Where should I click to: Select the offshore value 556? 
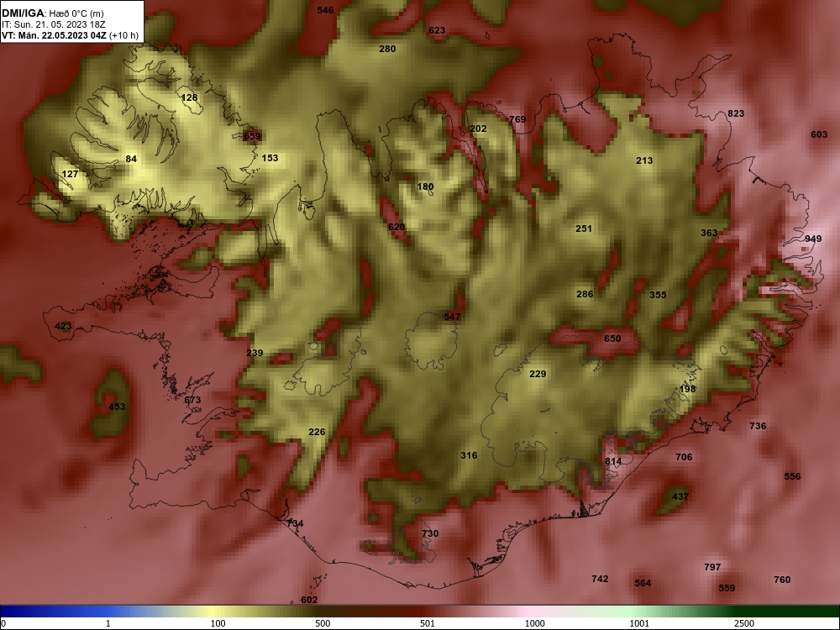792,476
